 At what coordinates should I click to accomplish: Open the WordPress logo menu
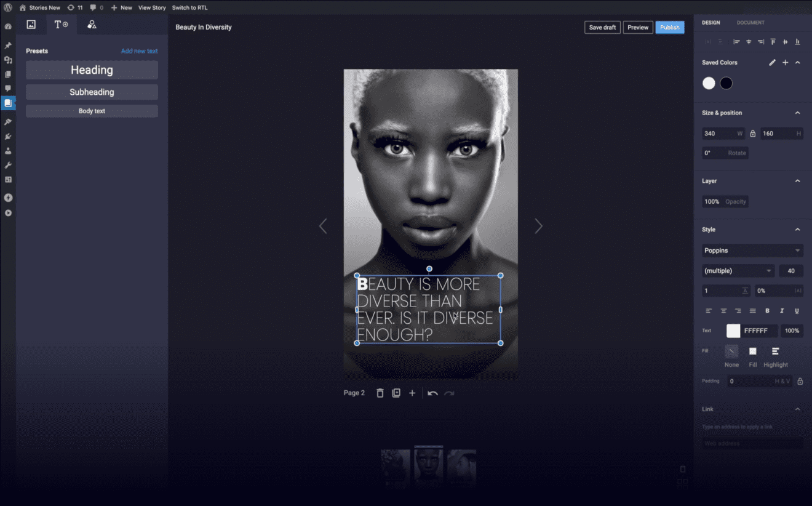[8, 7]
